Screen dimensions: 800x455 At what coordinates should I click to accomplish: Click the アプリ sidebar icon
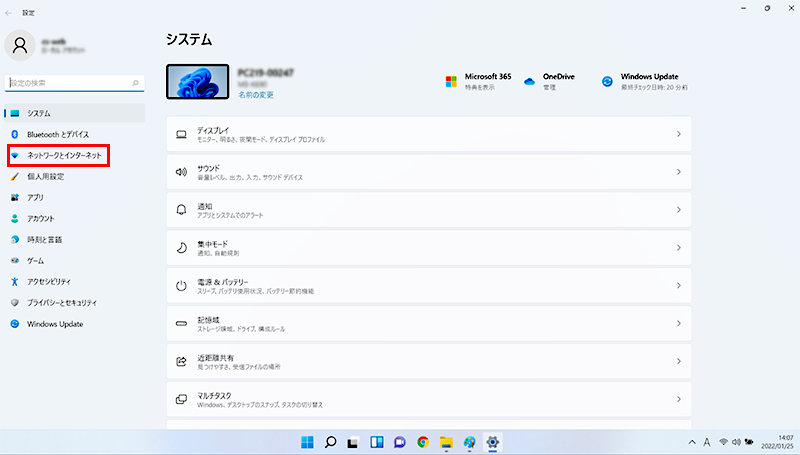pyautogui.click(x=15, y=197)
